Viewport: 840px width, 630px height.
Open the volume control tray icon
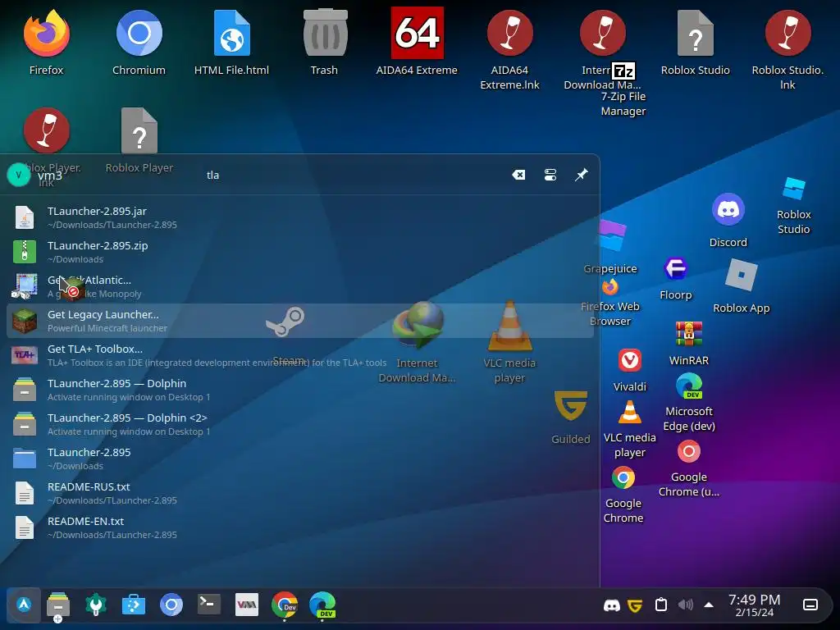[685, 605]
